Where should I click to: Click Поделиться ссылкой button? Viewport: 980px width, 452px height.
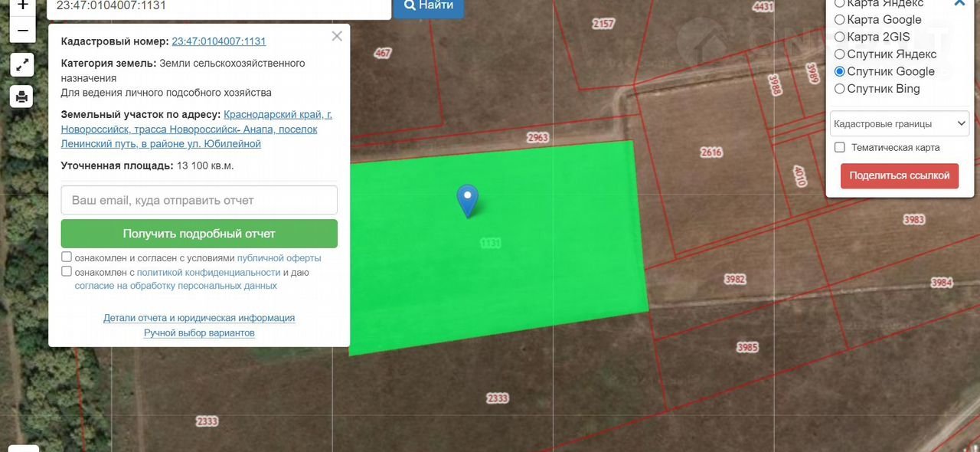[x=900, y=175]
